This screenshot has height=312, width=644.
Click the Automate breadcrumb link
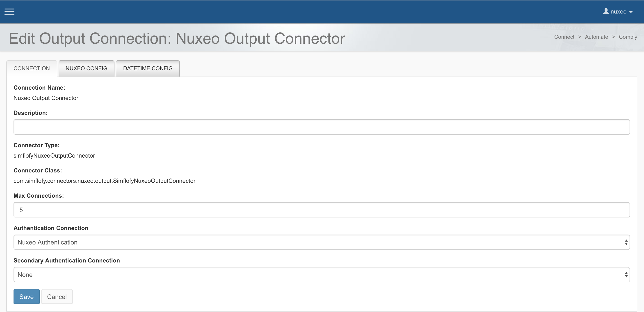pos(596,37)
